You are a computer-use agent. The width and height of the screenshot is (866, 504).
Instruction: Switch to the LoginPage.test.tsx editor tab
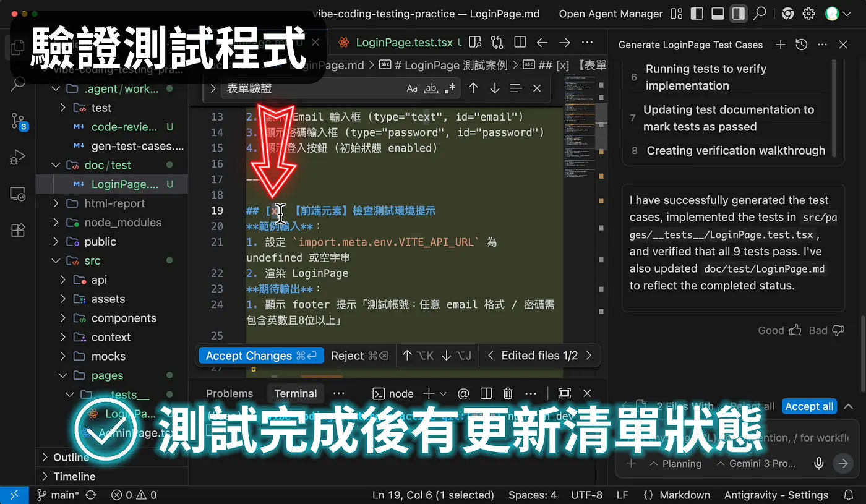coord(405,43)
